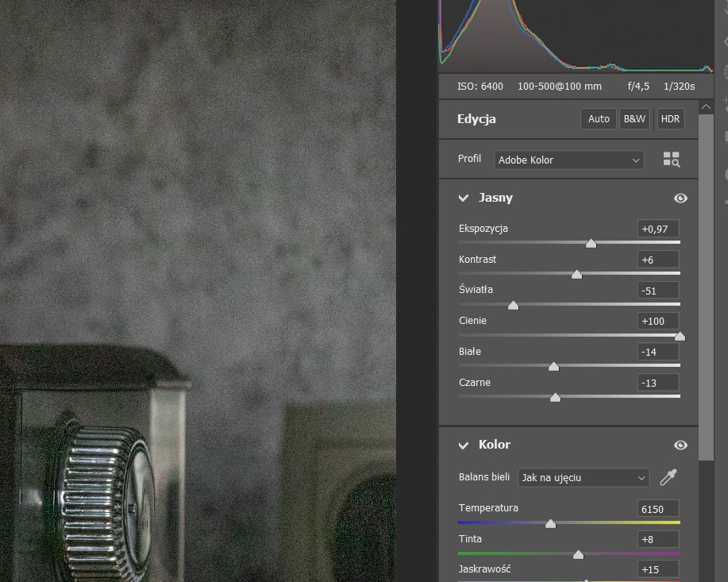Open the Profil dropdown showing Adobe Kolor

coord(568,160)
